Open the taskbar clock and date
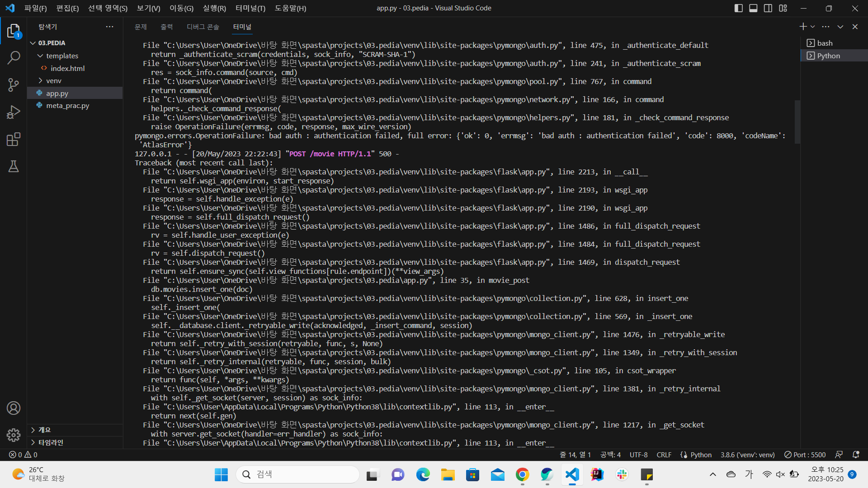This screenshot has height=488, width=868. pos(826,474)
